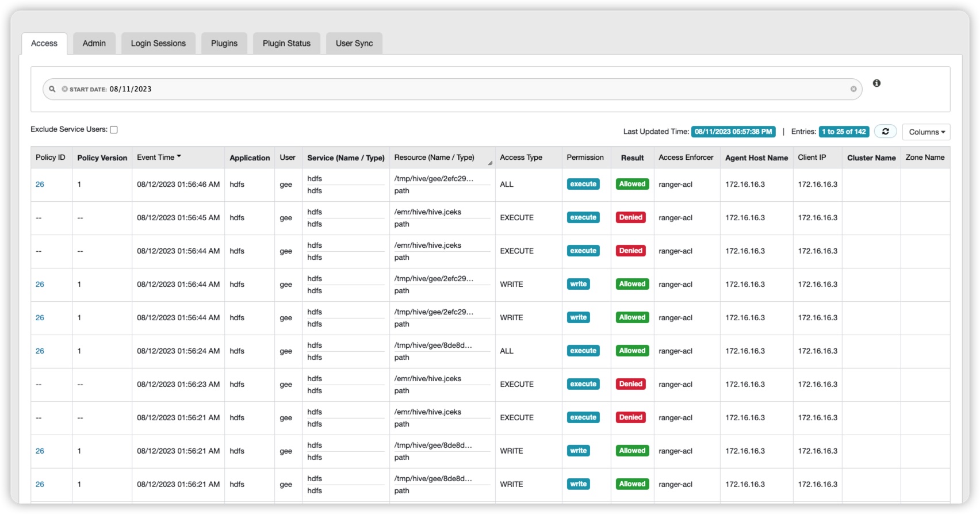Click the search magnifier icon
This screenshot has height=514, width=980.
(x=52, y=89)
